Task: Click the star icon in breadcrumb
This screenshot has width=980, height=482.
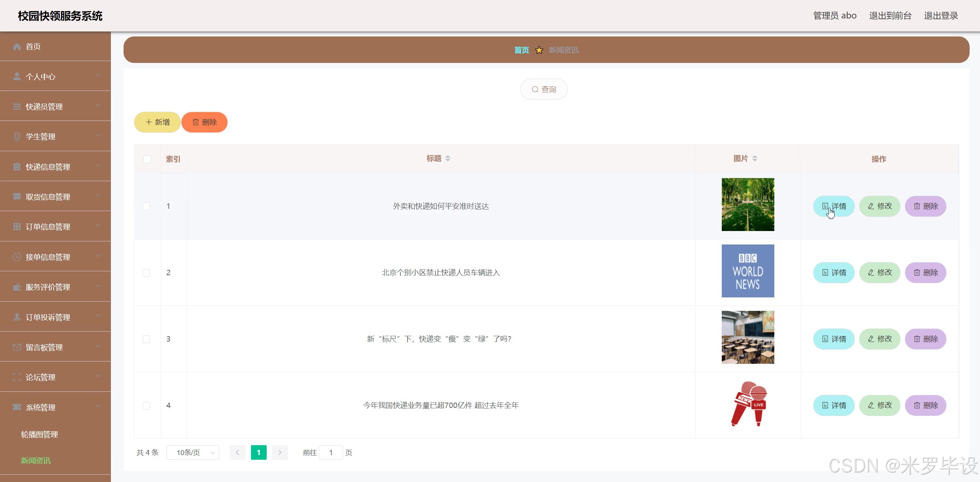Action: tap(539, 50)
